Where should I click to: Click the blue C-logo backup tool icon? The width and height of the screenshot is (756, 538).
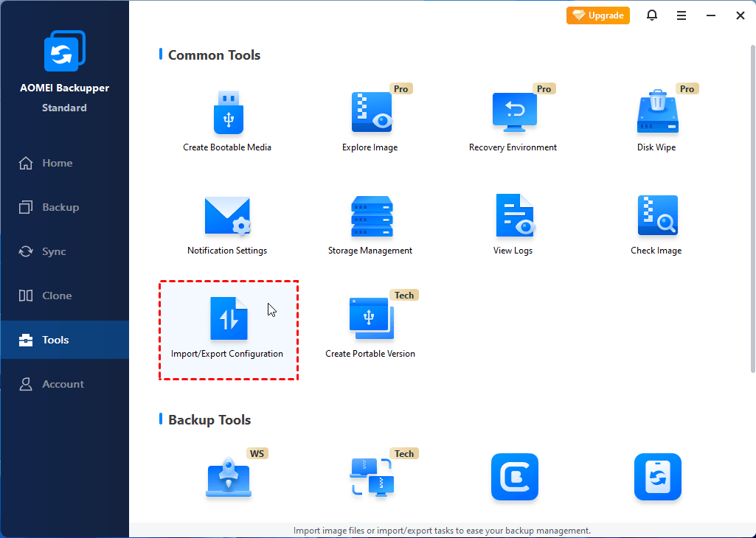click(x=514, y=477)
